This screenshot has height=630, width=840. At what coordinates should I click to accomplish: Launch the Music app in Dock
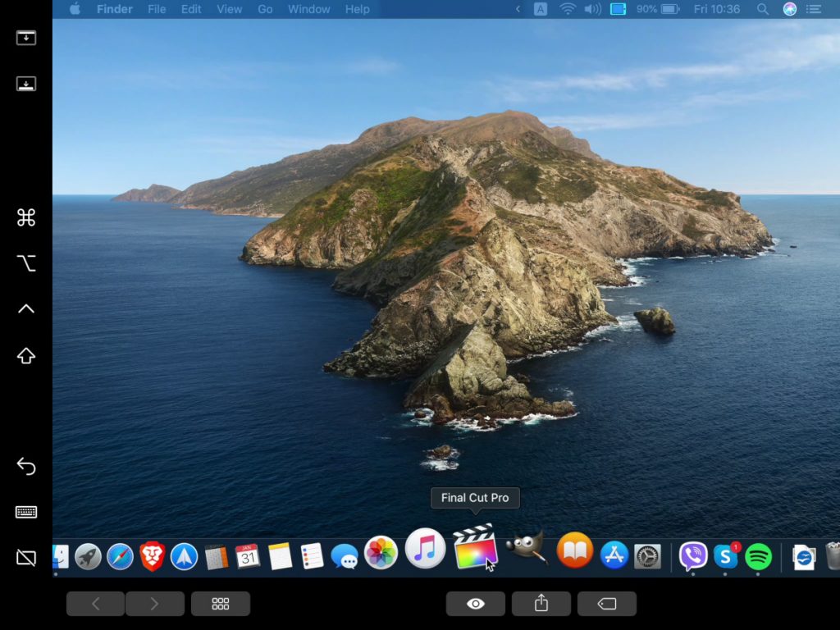click(x=426, y=549)
